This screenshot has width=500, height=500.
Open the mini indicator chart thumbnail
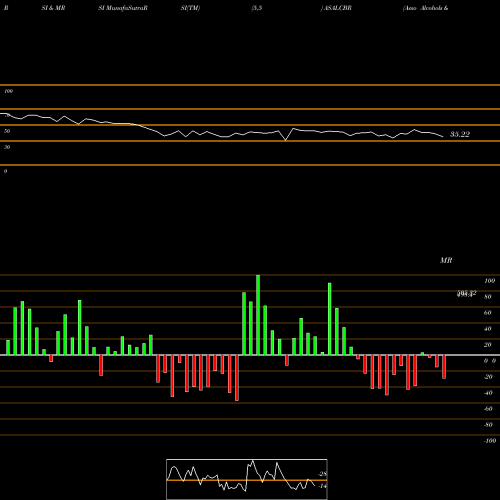[x=247, y=479]
